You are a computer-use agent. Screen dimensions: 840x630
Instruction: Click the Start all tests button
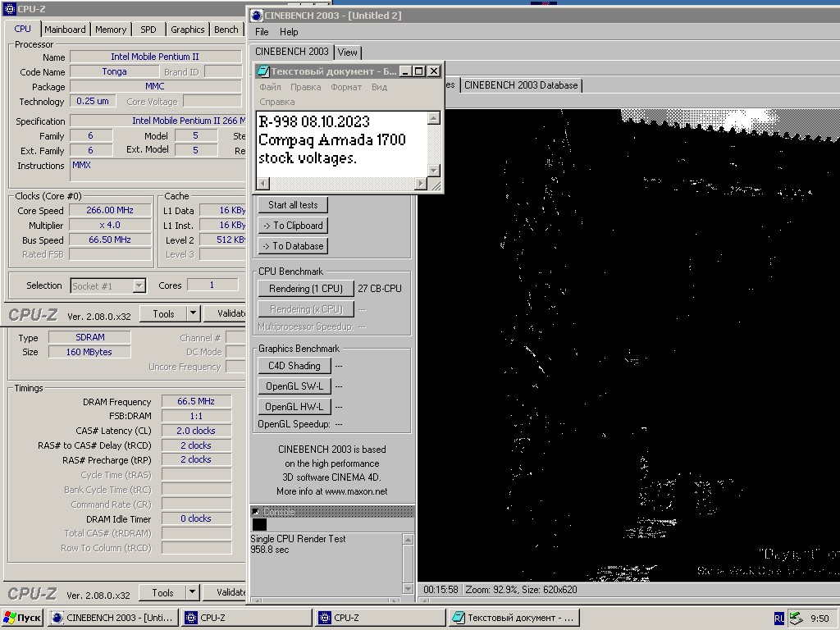293,204
